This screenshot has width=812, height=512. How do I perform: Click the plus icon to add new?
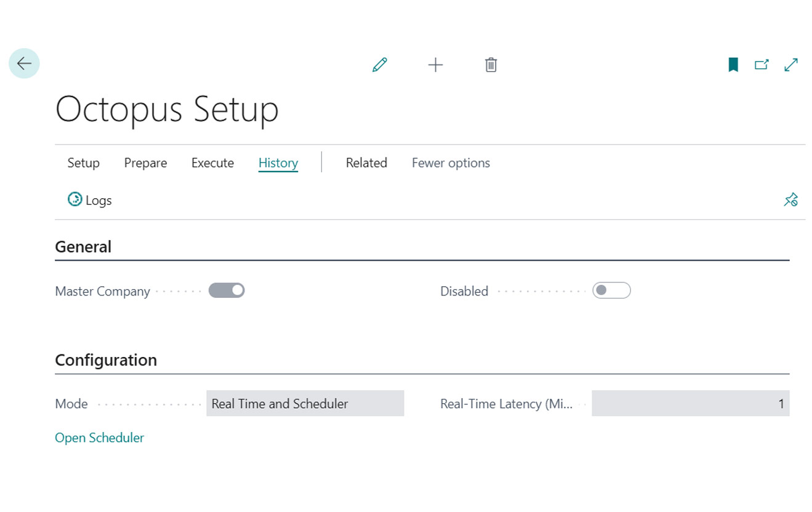click(435, 65)
